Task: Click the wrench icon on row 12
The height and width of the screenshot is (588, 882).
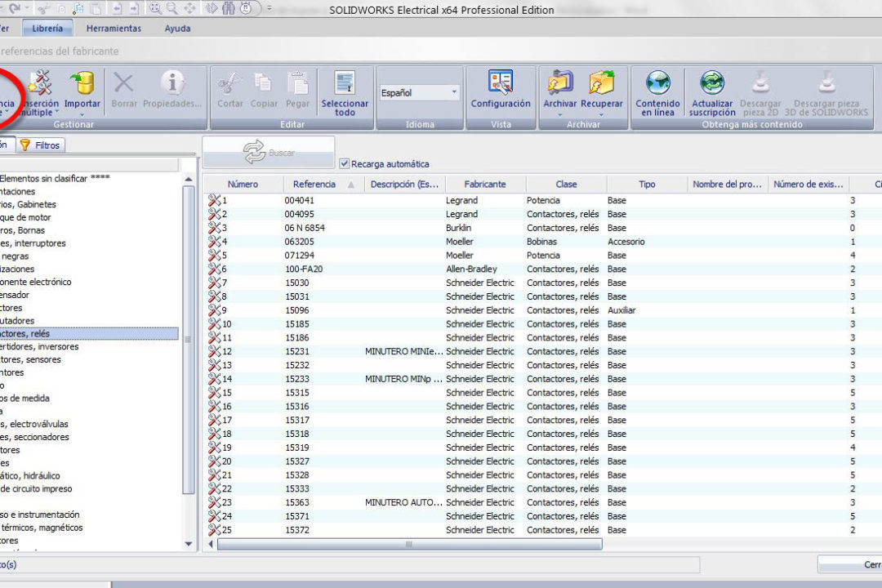Action: coord(214,351)
